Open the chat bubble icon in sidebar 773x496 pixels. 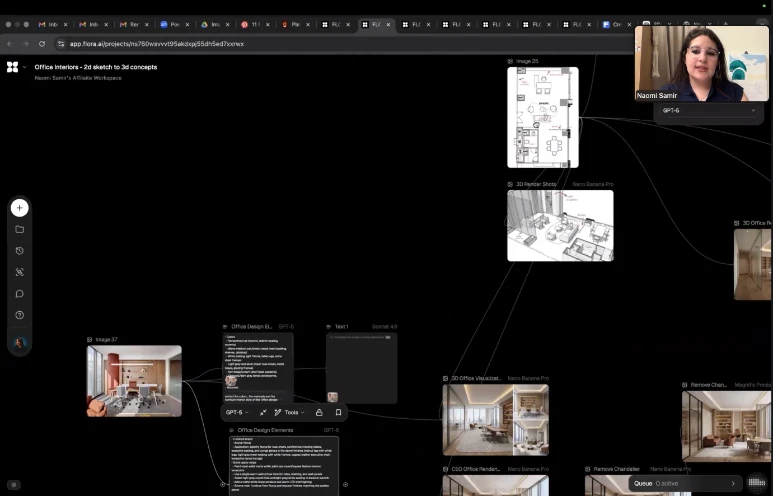(x=19, y=294)
